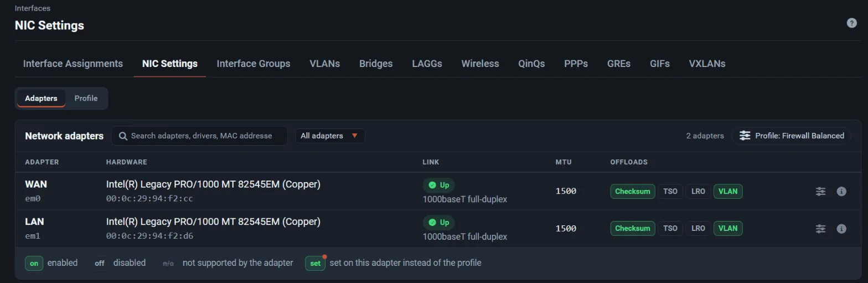Click the HARDWARE column header
The height and width of the screenshot is (283, 868).
click(127, 162)
